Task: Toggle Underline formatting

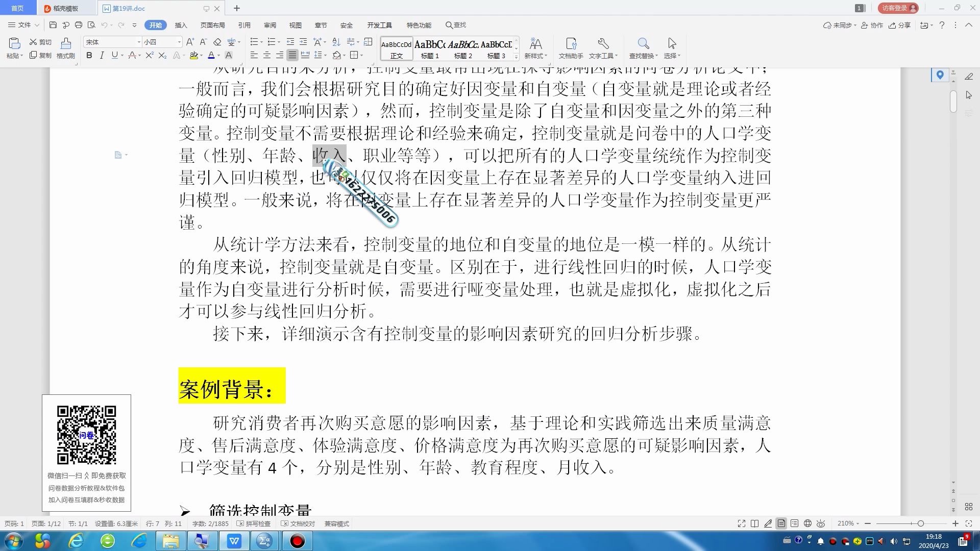Action: click(x=114, y=55)
